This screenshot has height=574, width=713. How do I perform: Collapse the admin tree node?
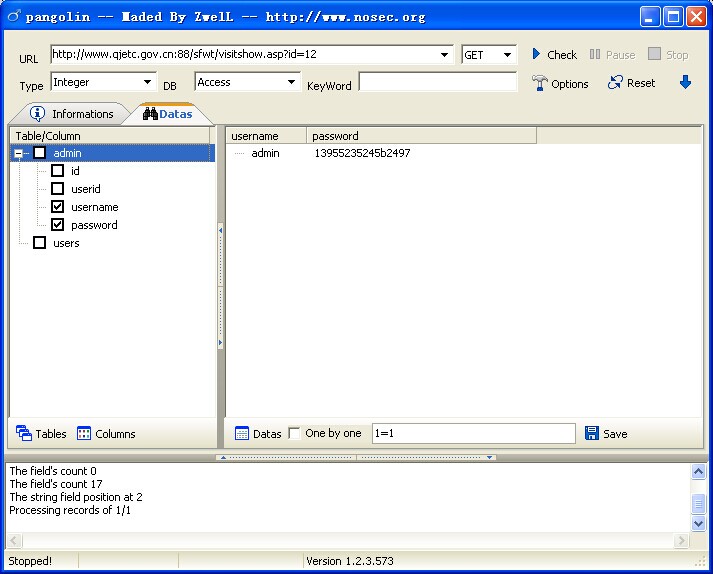(x=18, y=153)
